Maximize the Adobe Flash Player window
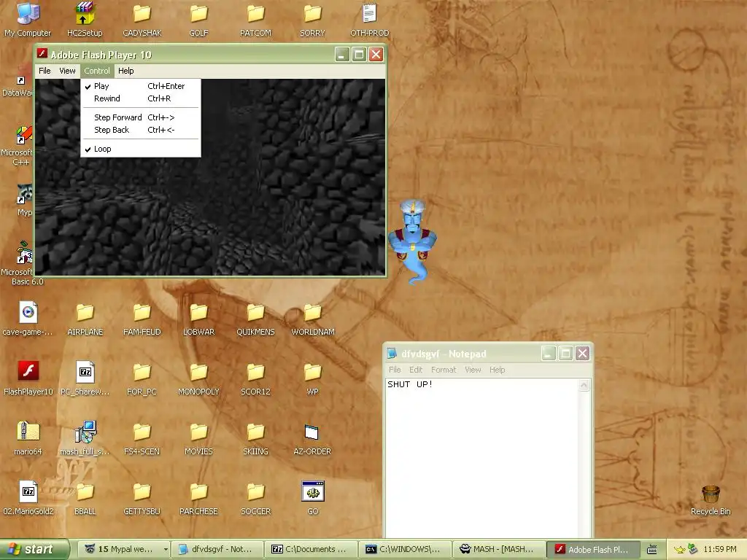Image resolution: width=747 pixels, height=560 pixels. 359,55
